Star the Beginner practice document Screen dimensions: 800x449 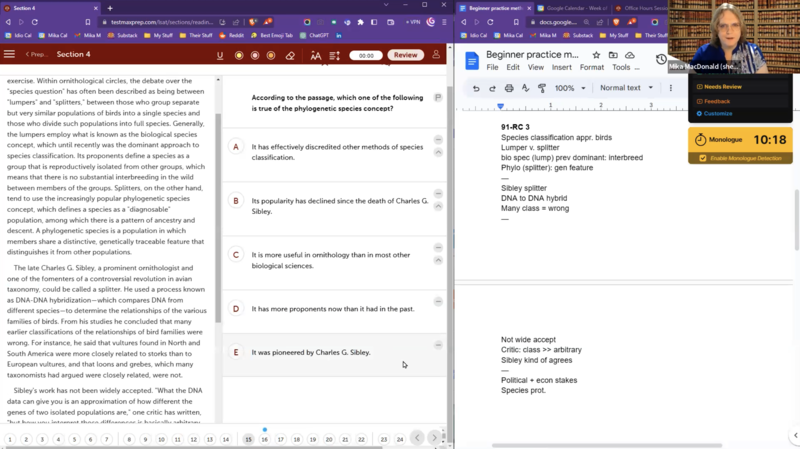(596, 55)
